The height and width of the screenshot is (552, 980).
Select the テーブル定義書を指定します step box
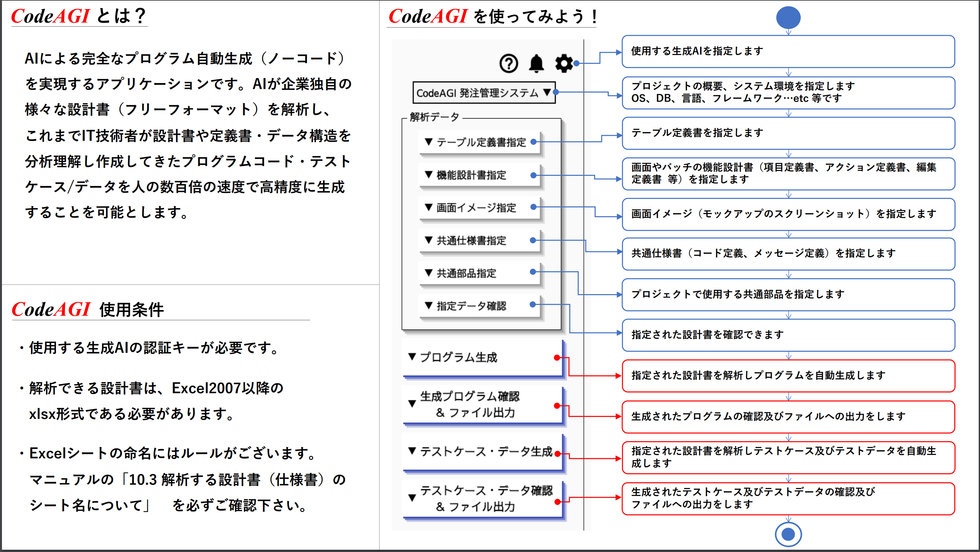[x=788, y=133]
